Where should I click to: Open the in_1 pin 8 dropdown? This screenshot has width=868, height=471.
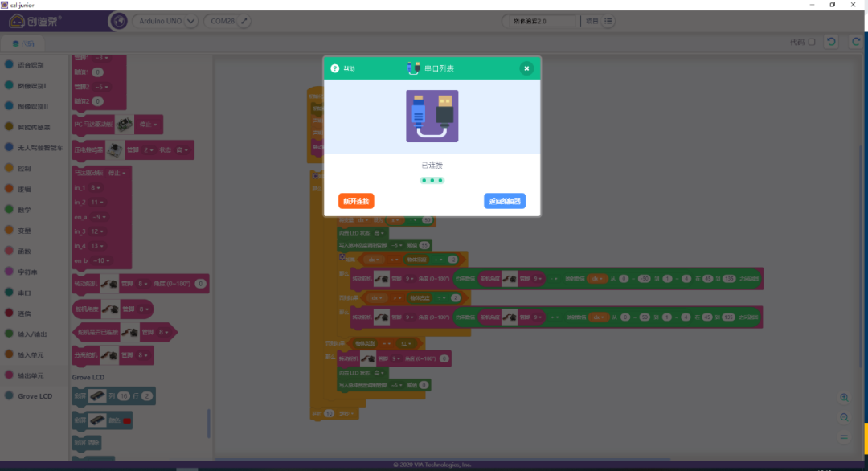click(98, 186)
